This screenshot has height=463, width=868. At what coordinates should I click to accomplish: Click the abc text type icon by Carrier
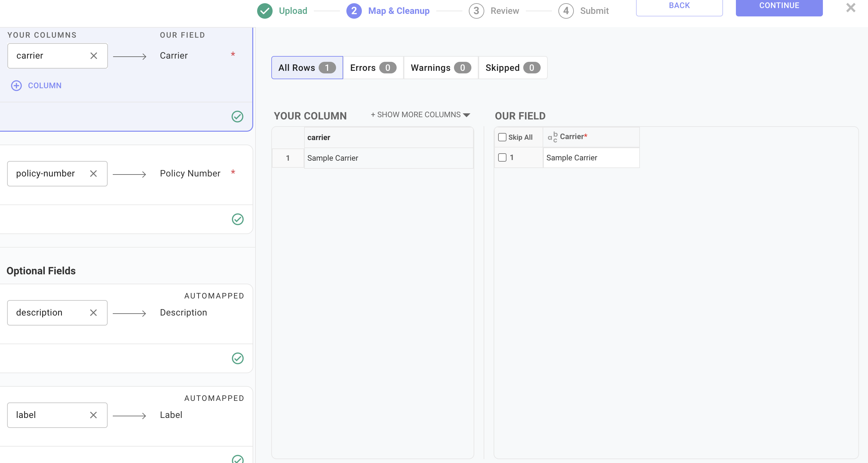click(x=552, y=137)
